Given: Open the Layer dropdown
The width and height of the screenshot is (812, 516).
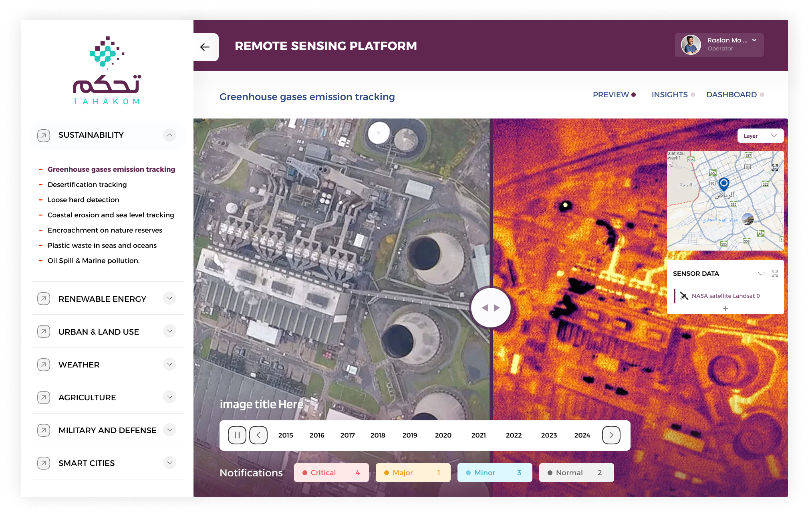Looking at the screenshot, I should tap(760, 136).
